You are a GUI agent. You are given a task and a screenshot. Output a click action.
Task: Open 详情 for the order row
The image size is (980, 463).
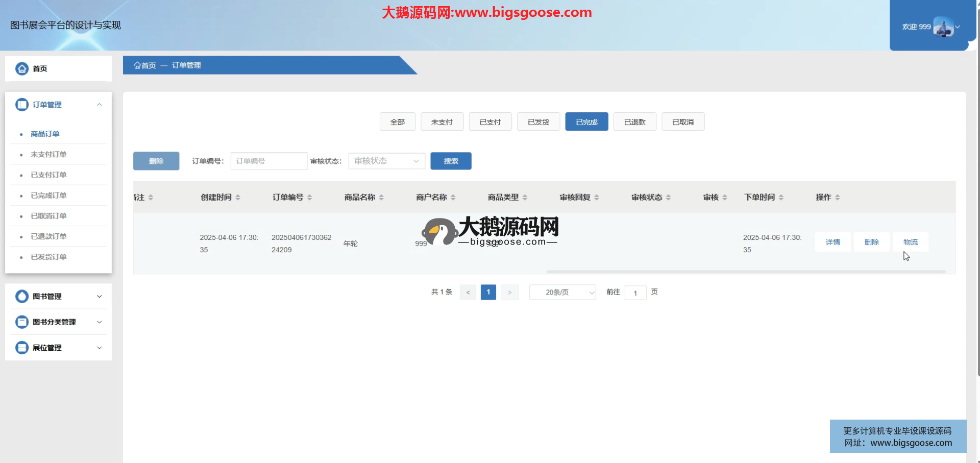[x=832, y=242]
